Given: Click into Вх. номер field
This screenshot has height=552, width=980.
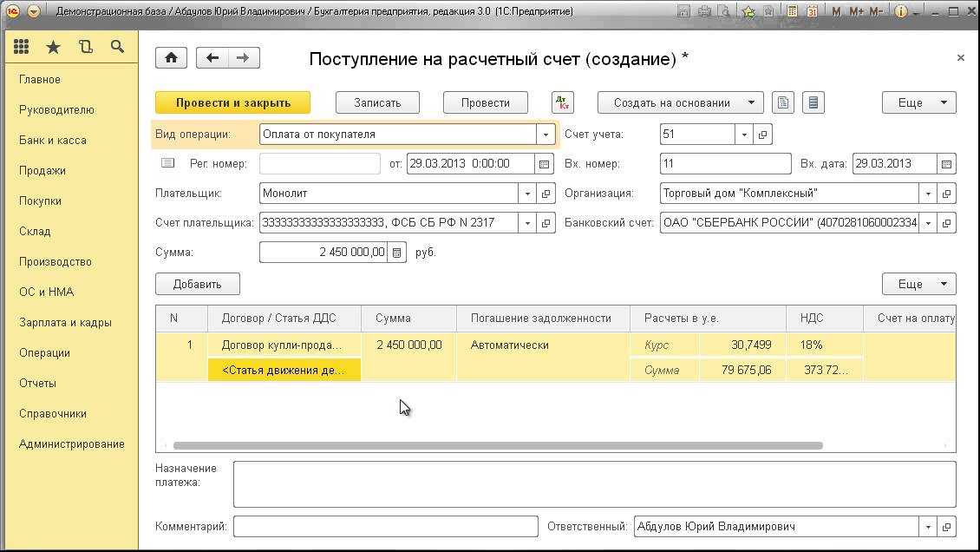Looking at the screenshot, I should point(725,164).
